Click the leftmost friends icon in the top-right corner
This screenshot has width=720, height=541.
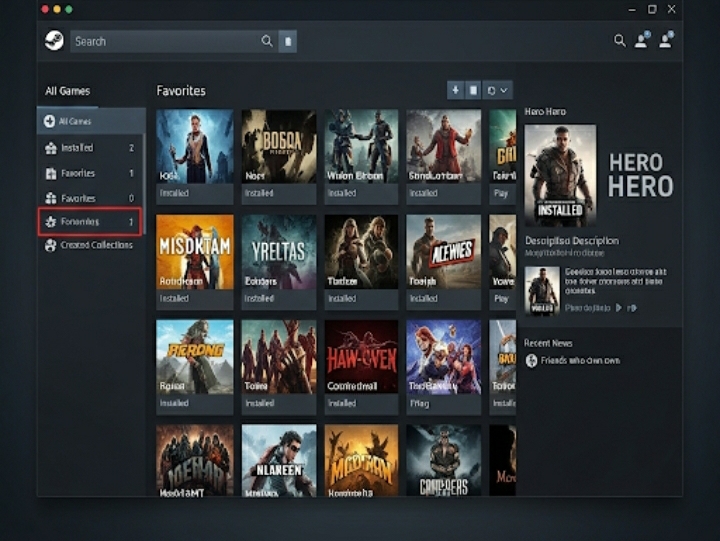click(642, 41)
